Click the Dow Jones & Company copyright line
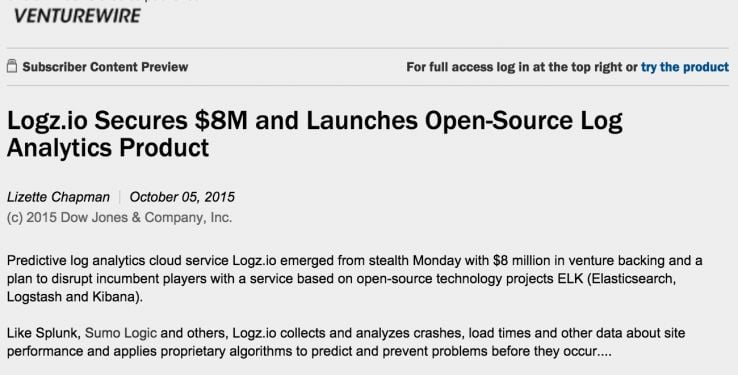 pos(120,217)
